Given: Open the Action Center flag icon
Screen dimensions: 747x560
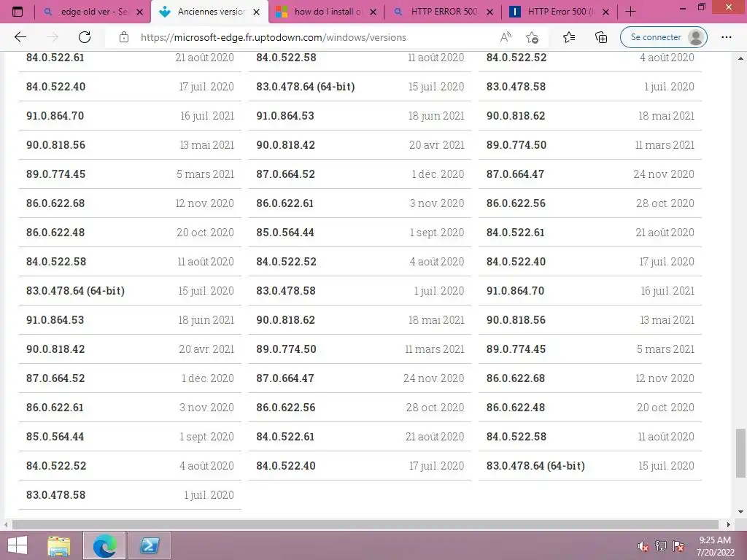Looking at the screenshot, I should 678,546.
